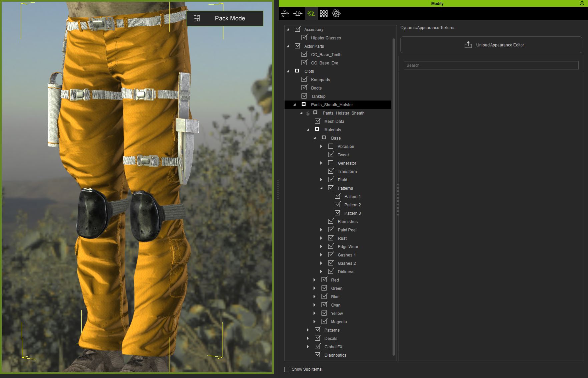Click the Pack Mode button
588x378 pixels.
[x=225, y=18]
